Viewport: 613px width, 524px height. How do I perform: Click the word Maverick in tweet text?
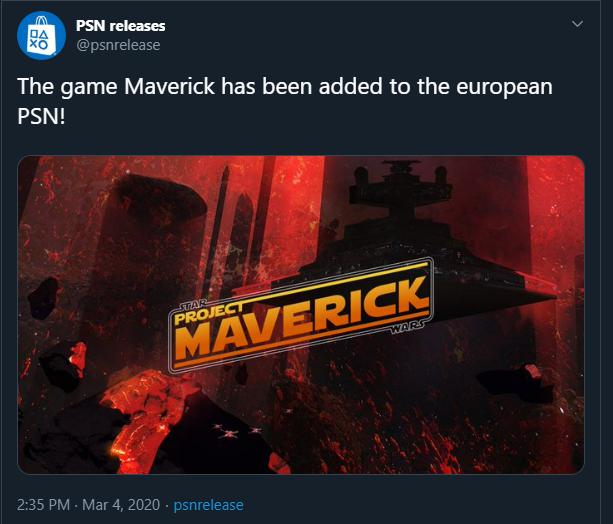[x=169, y=86]
